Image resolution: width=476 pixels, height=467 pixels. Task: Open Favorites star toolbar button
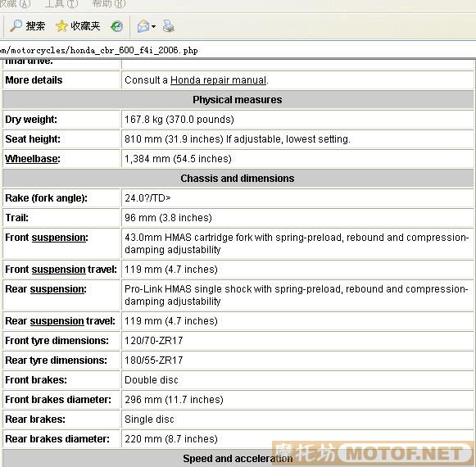[x=78, y=26]
